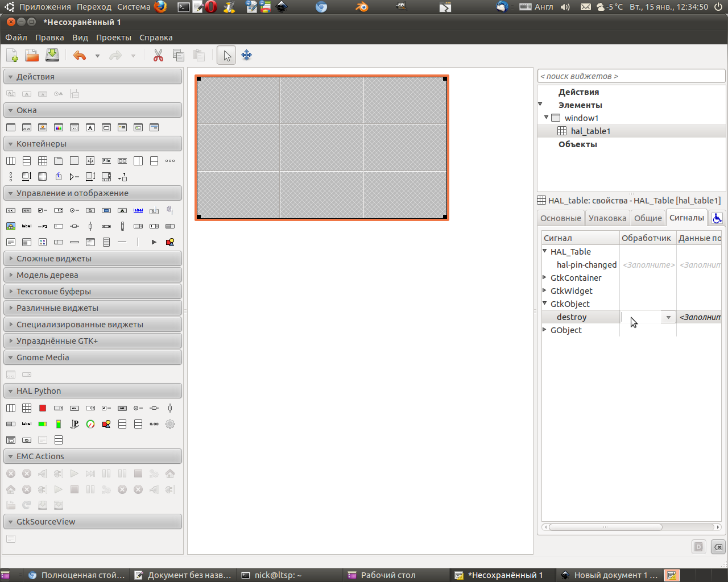Screen dimensions: 728x582
Task: Toggle the drag and resize mode
Action: [246, 55]
